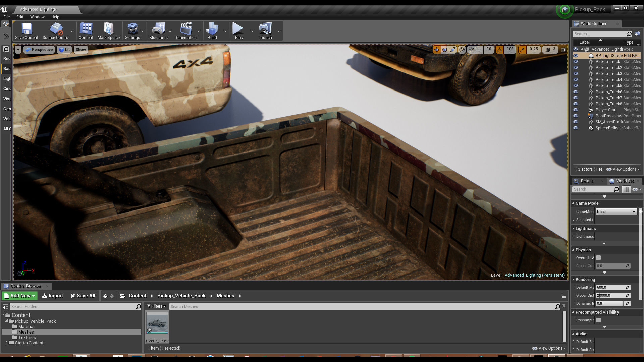Click the Perspective viewport button
The height and width of the screenshot is (362, 644).
click(x=39, y=50)
